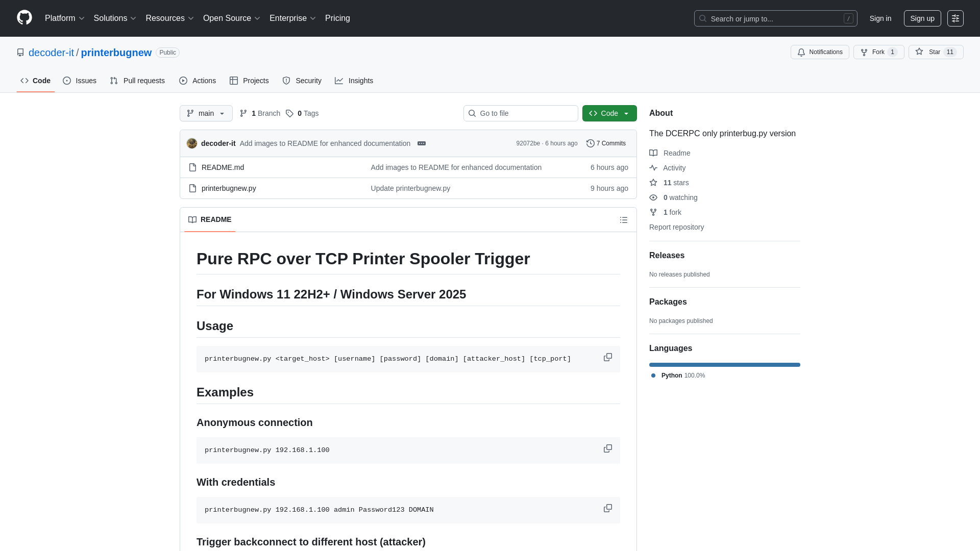
Task: Toggle the README outline view
Action: click(x=623, y=219)
